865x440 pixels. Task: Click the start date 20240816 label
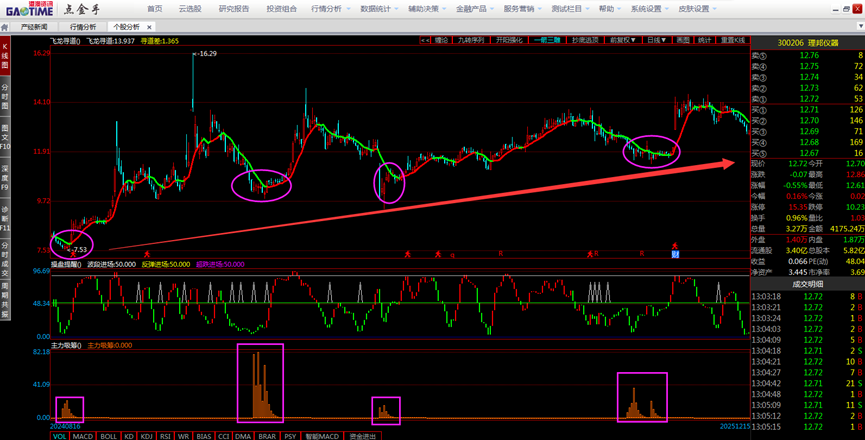coord(65,426)
